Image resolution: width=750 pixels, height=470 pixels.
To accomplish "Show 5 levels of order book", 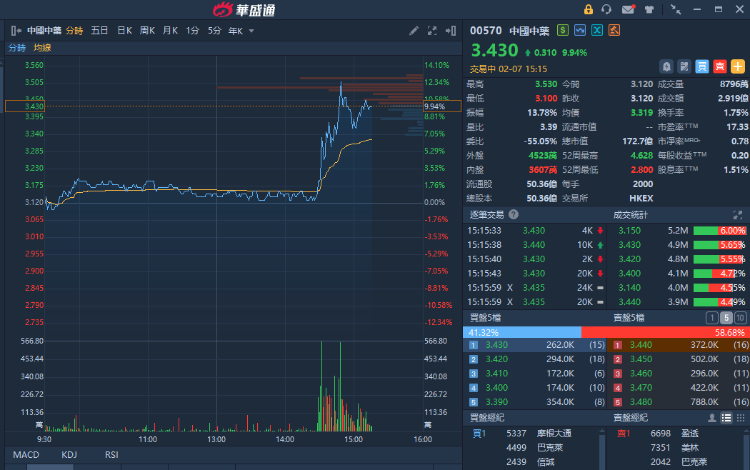I will (726, 317).
